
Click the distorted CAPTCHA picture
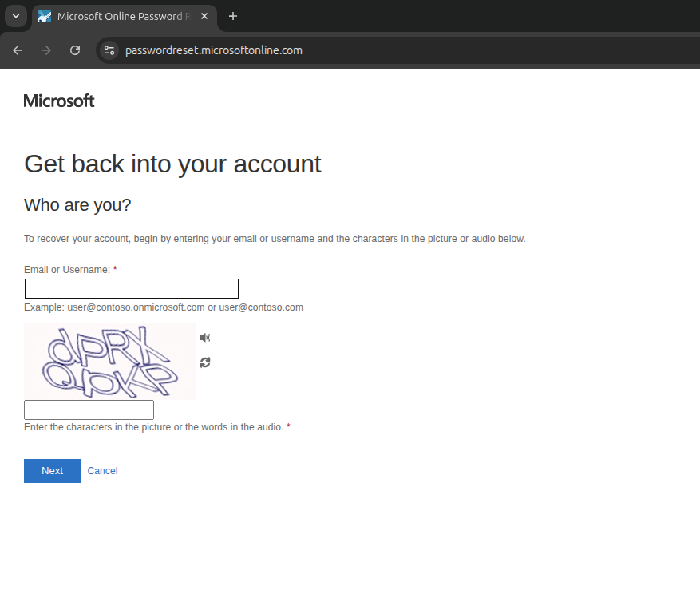tap(110, 362)
